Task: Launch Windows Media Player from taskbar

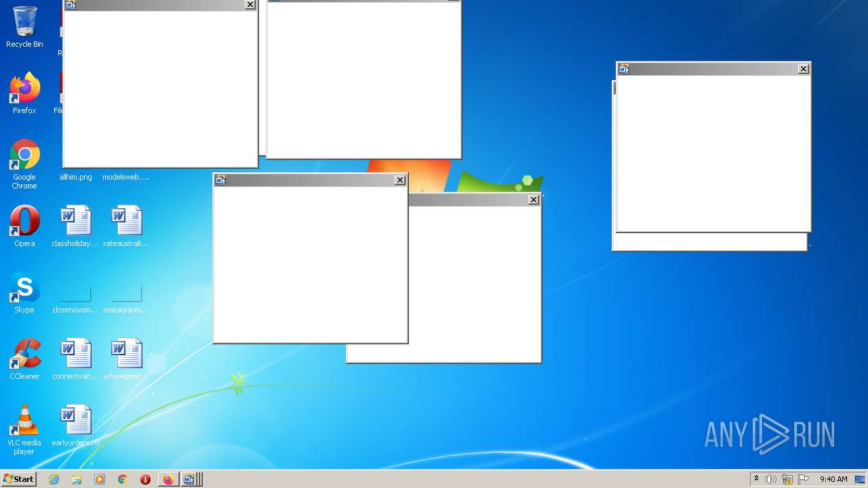Action: (100, 479)
